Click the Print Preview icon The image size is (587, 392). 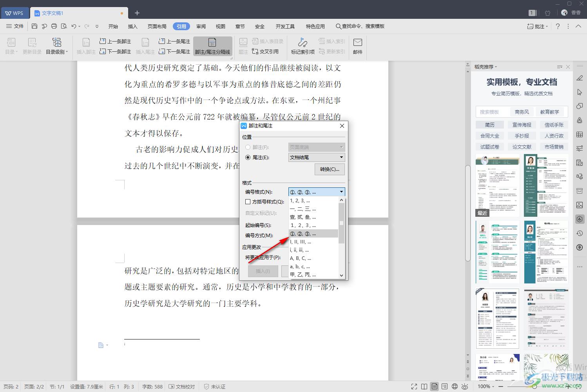(x=64, y=26)
